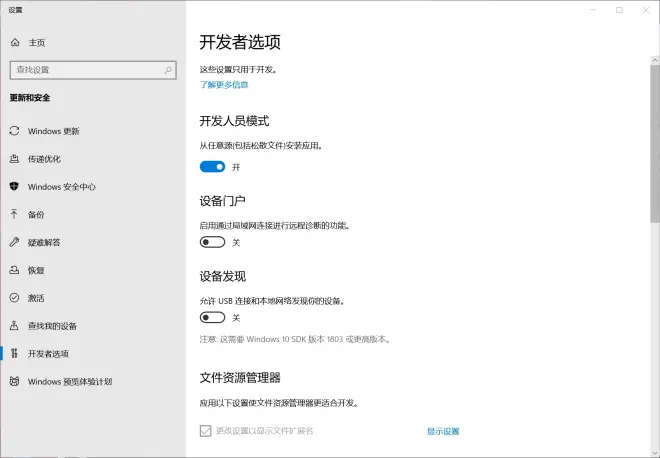
Task: Go to 传递优化 section
Action: click(93, 159)
